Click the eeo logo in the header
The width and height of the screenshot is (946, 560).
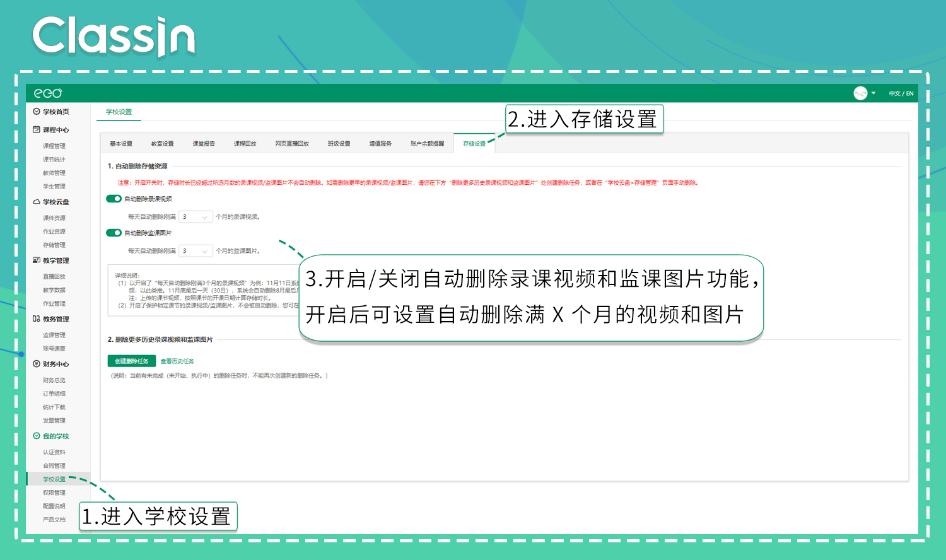point(48,93)
